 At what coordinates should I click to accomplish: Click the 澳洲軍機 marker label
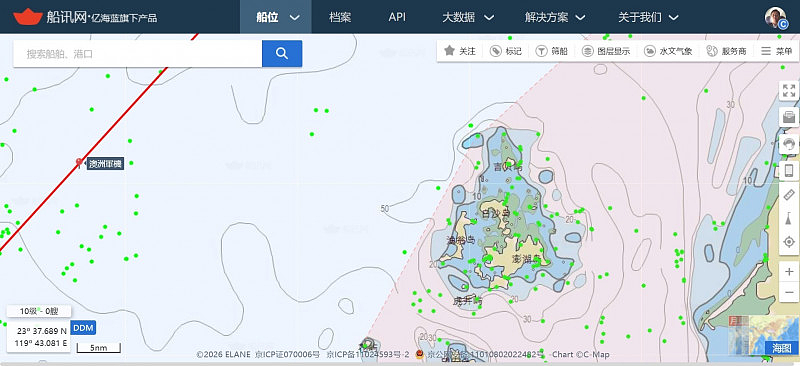(105, 164)
